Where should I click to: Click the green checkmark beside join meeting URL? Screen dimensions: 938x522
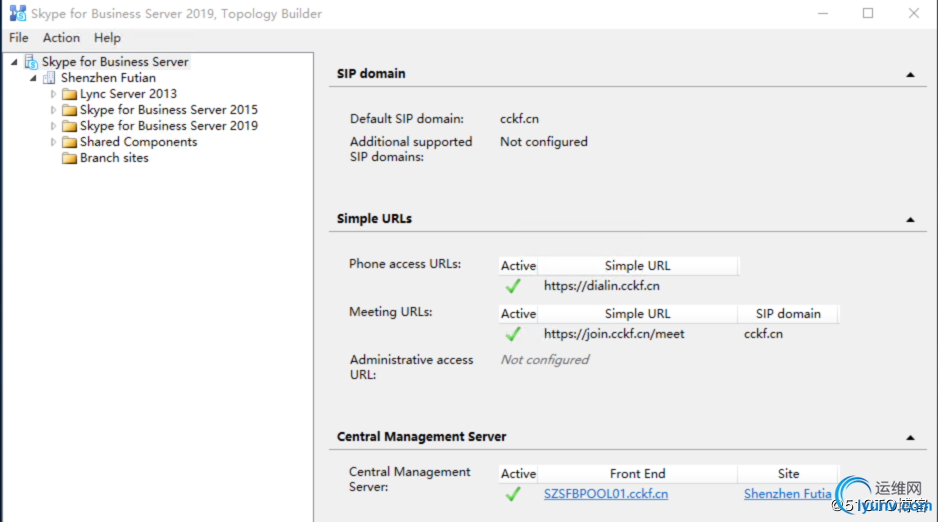(513, 334)
